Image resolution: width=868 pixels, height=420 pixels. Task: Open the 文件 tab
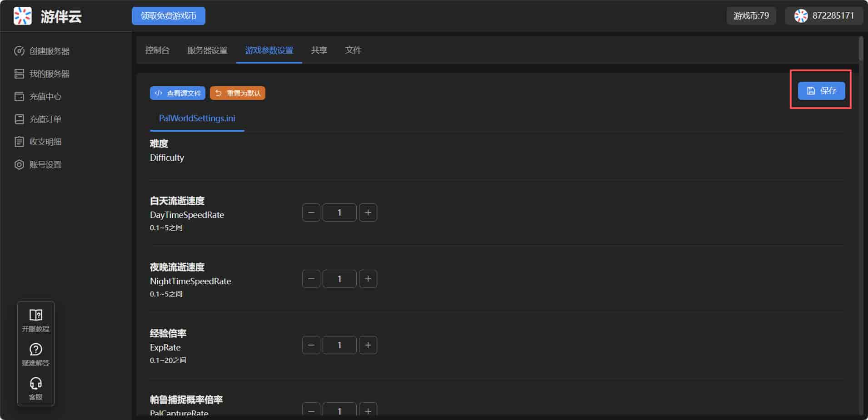[x=353, y=50]
